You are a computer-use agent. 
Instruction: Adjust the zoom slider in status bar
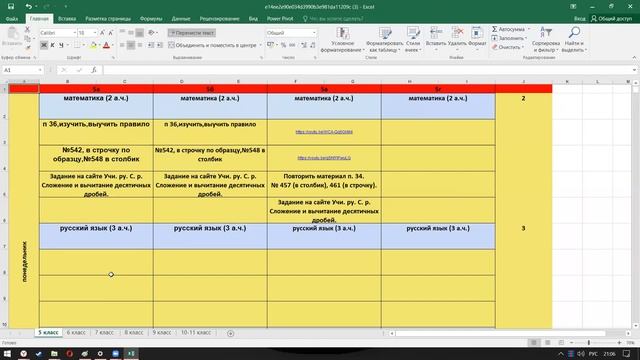pyautogui.click(x=589, y=342)
